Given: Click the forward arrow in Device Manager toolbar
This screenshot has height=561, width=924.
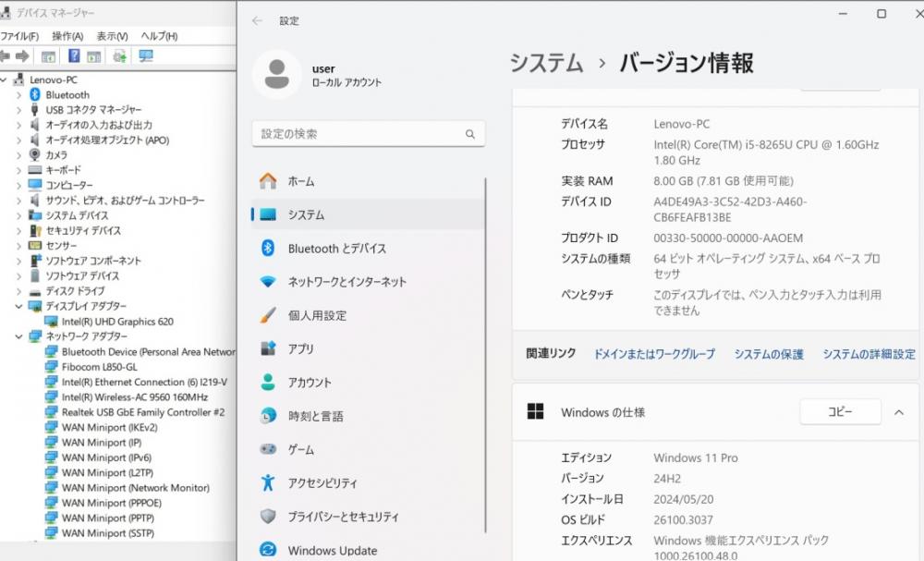Looking at the screenshot, I should click(22, 56).
